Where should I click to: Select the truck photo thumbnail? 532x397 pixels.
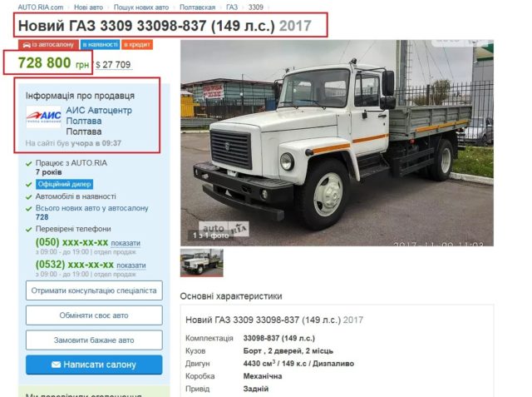[201, 262]
